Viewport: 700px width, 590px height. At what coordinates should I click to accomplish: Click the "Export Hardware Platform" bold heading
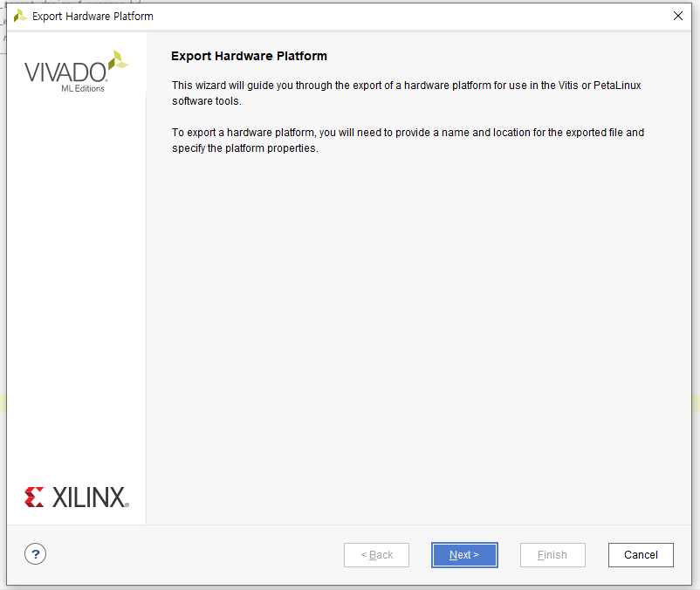(x=249, y=56)
